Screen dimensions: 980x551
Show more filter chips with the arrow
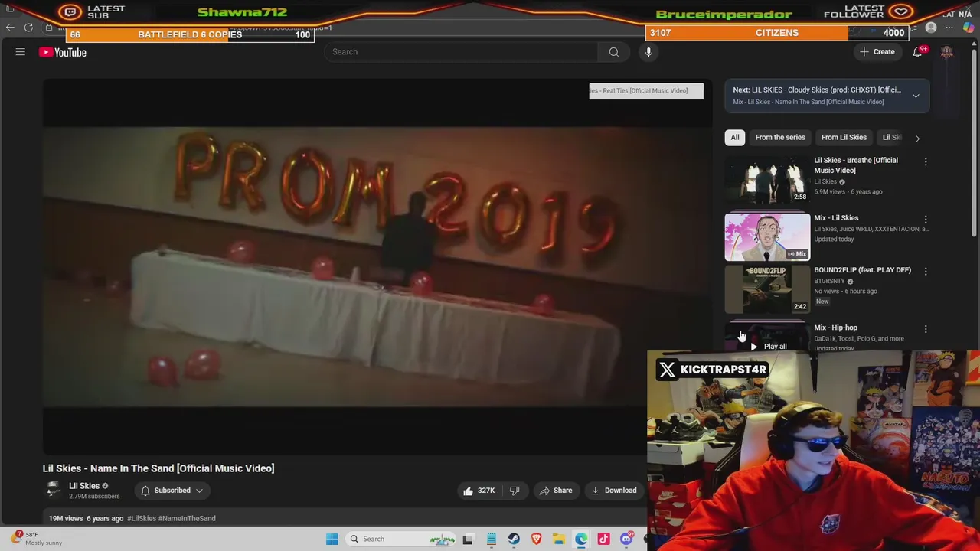click(x=917, y=138)
